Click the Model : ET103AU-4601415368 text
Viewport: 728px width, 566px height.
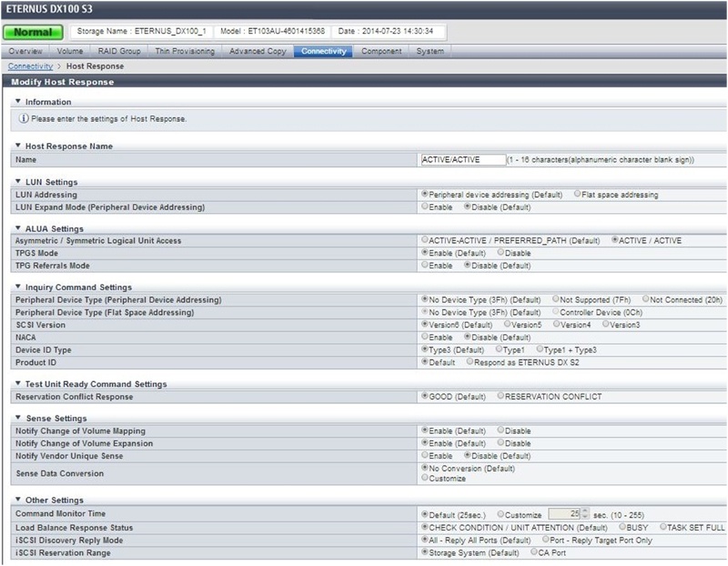(272, 31)
